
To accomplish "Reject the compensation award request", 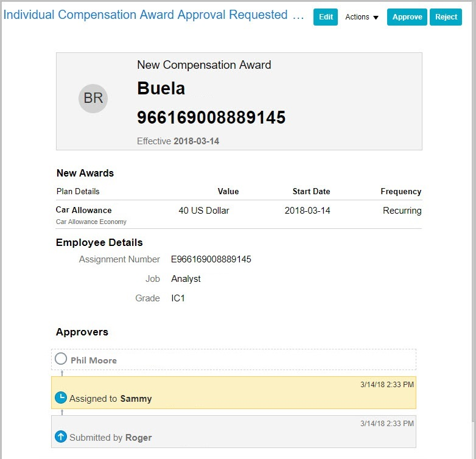I will coord(446,17).
